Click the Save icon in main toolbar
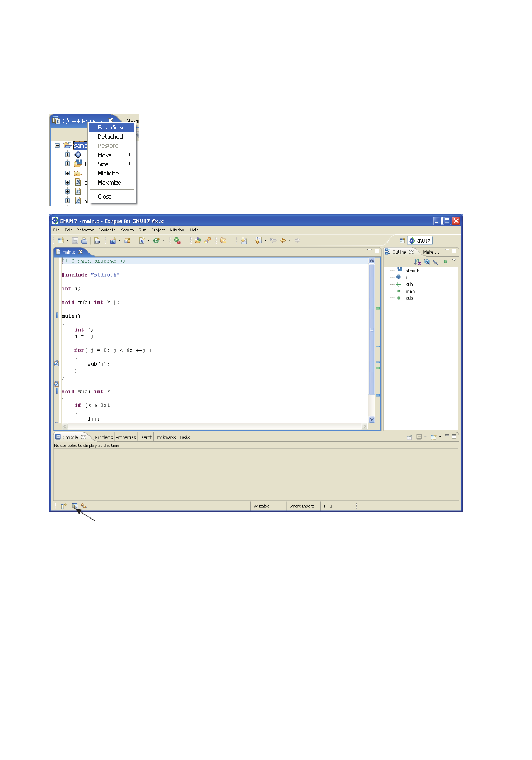This screenshot has height=760, width=532. pos(75,241)
